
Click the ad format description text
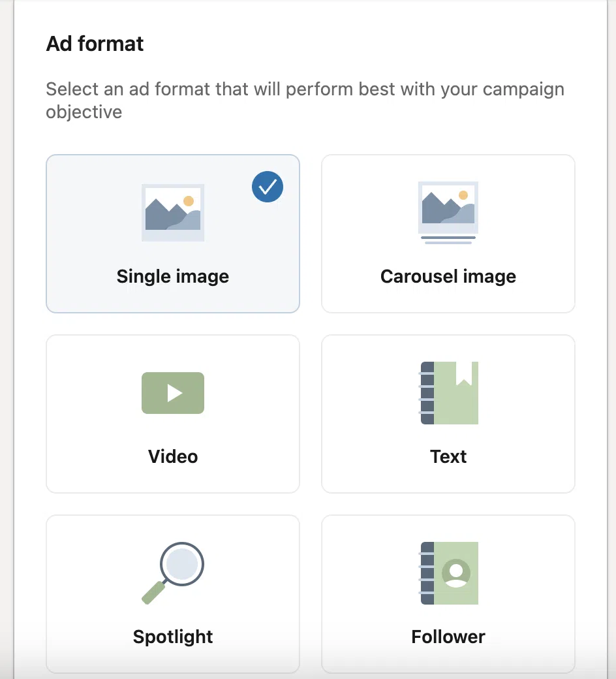(x=305, y=100)
